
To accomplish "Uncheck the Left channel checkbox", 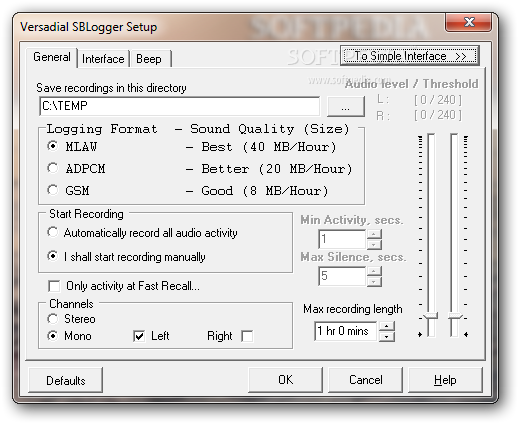I will 139,336.
